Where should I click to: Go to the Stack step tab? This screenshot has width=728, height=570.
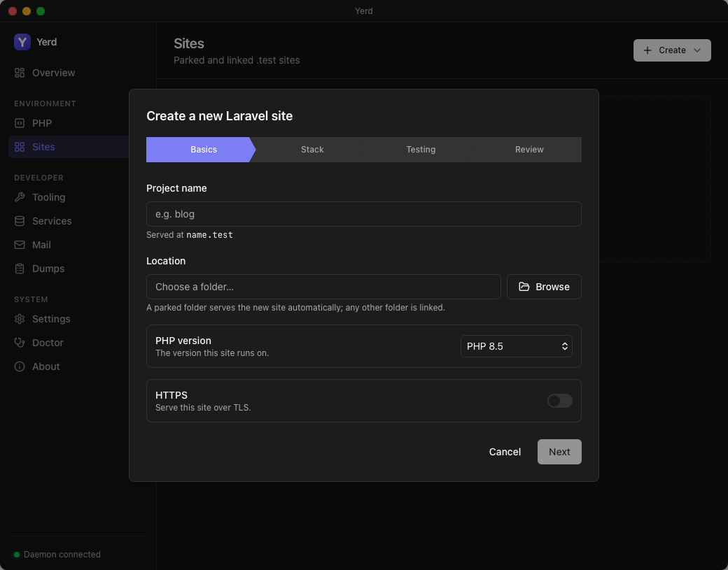312,150
